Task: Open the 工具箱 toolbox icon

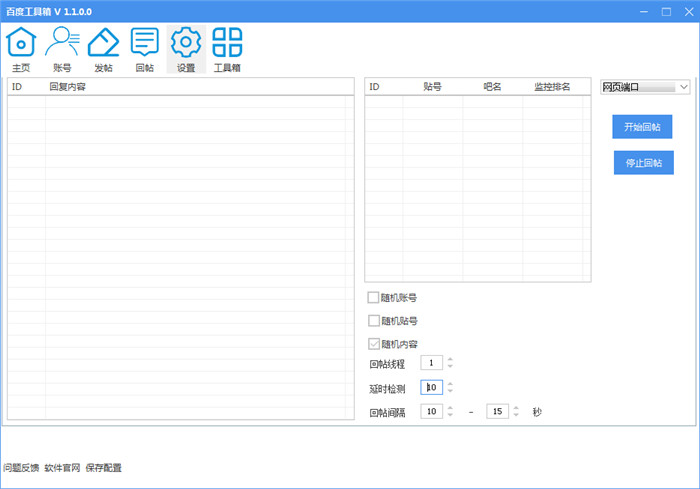Action: point(227,49)
